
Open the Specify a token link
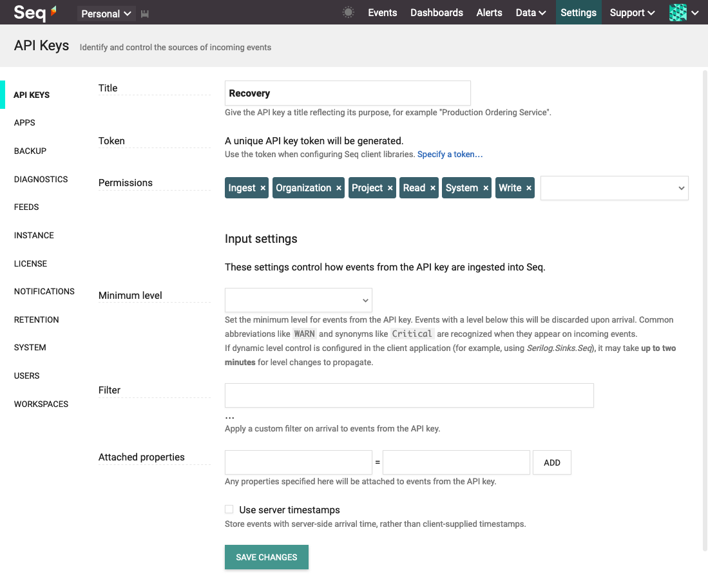click(450, 155)
